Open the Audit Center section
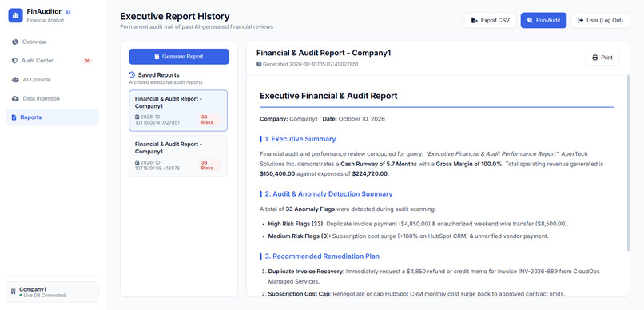The height and width of the screenshot is (310, 644). [52, 61]
